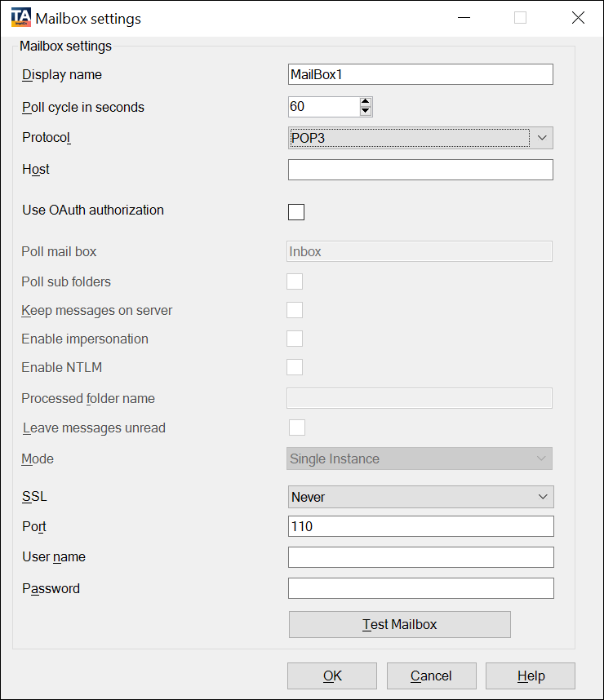Viewport: 604px width, 700px height.
Task: Expand the SSL dropdown set to Never
Action: point(420,497)
